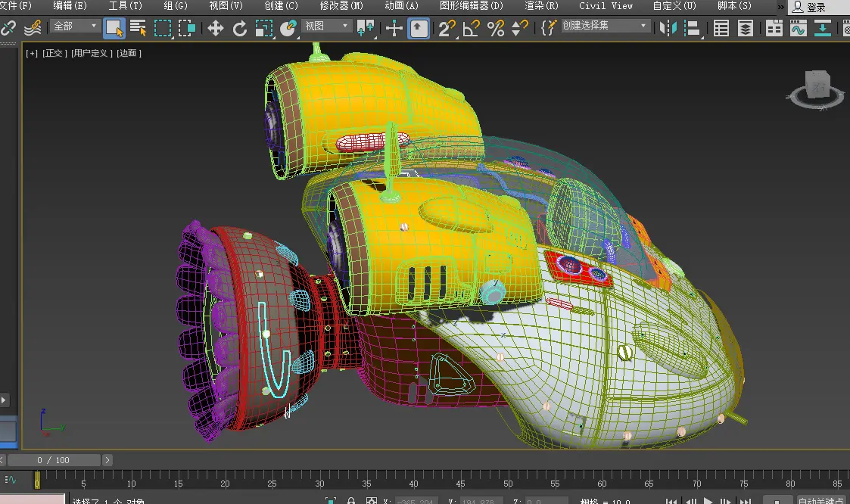Image resolution: width=850 pixels, height=504 pixels.
Task: Click the Bind to Space Warp icon
Action: pos(32,29)
